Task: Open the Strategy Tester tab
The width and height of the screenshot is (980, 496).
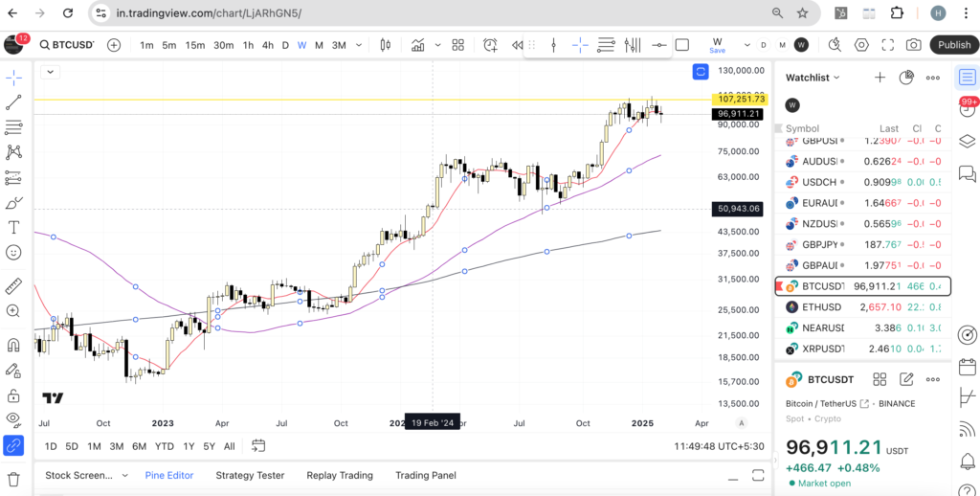Action: click(x=250, y=475)
